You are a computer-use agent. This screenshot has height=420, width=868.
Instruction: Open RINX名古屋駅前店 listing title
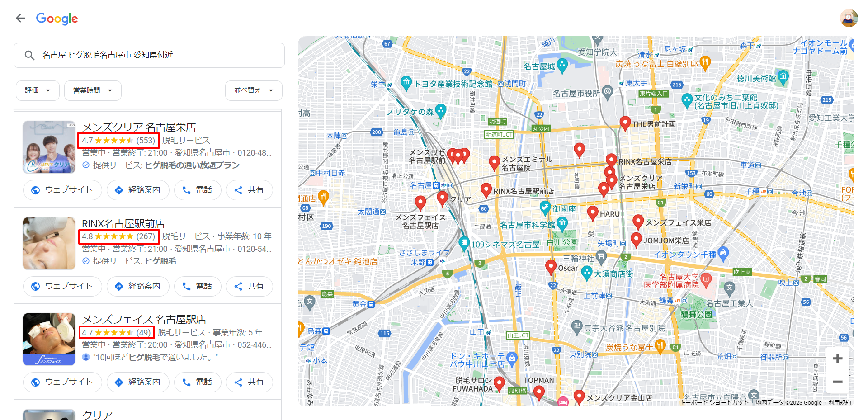coord(123,223)
